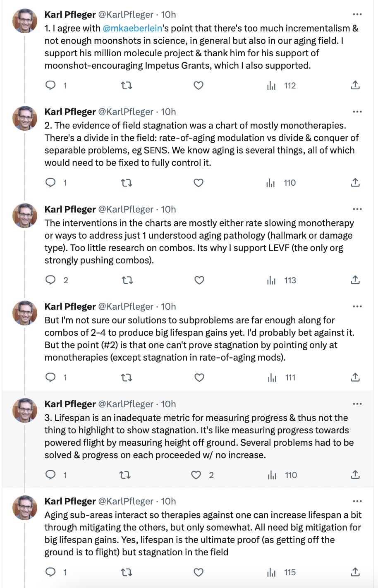Open the @mkaeberlein mention link
The image size is (378, 588).
coord(132,28)
